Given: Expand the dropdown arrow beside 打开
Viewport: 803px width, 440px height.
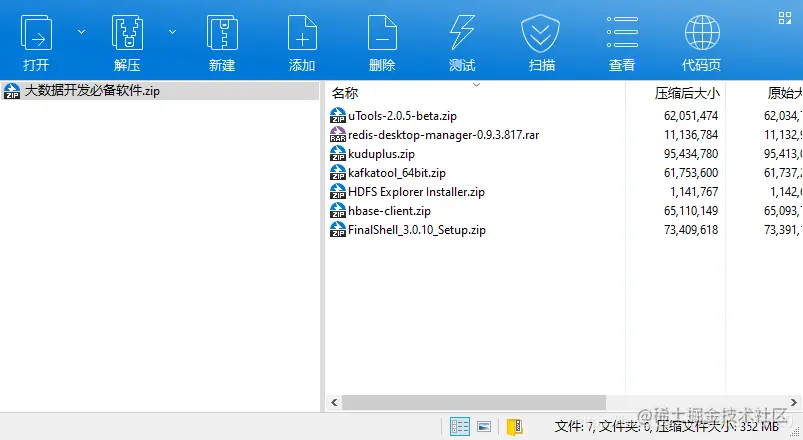Looking at the screenshot, I should pyautogui.click(x=81, y=32).
